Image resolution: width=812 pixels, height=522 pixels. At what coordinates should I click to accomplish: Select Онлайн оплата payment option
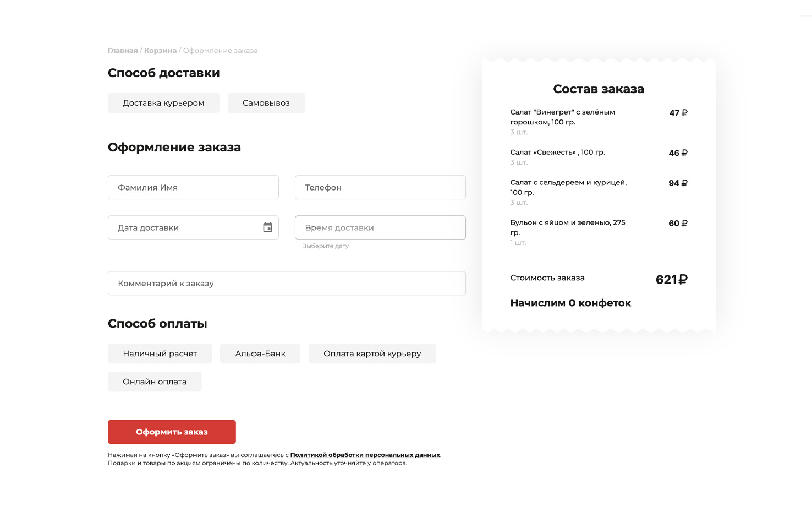pyautogui.click(x=155, y=382)
